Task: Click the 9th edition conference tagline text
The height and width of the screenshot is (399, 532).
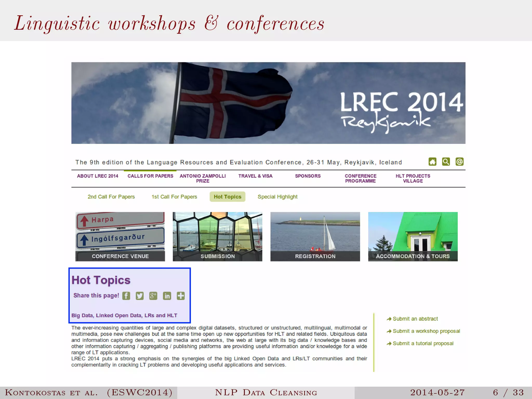Action: coord(239,163)
